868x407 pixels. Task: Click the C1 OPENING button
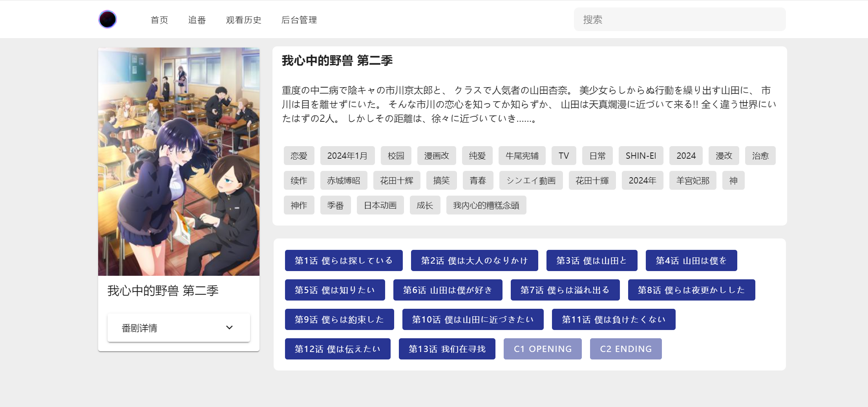point(543,349)
